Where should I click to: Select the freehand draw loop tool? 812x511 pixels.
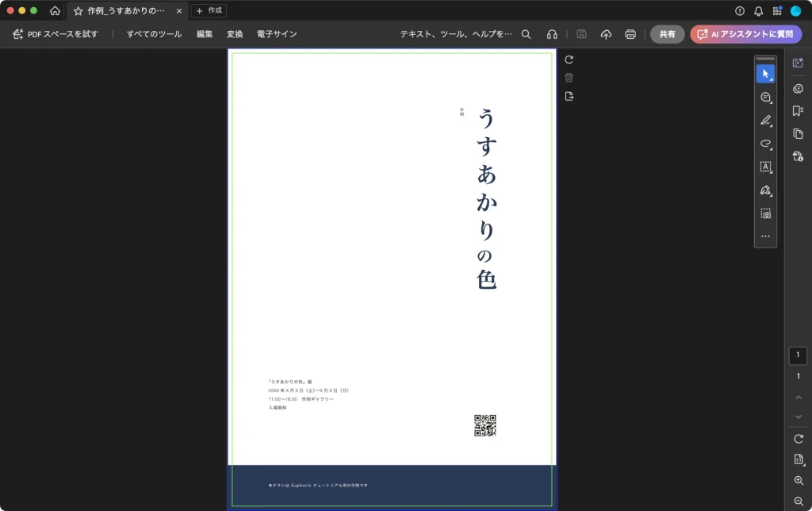point(765,144)
